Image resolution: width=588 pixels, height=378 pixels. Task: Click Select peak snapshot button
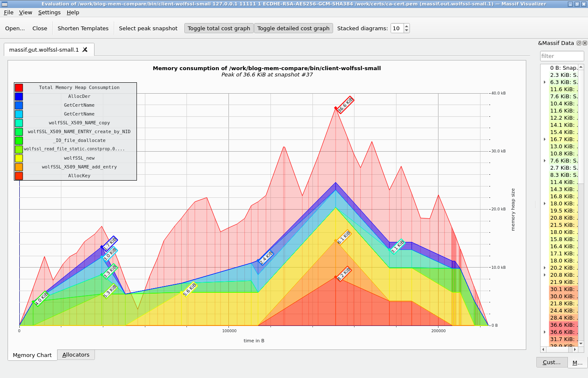coord(148,28)
